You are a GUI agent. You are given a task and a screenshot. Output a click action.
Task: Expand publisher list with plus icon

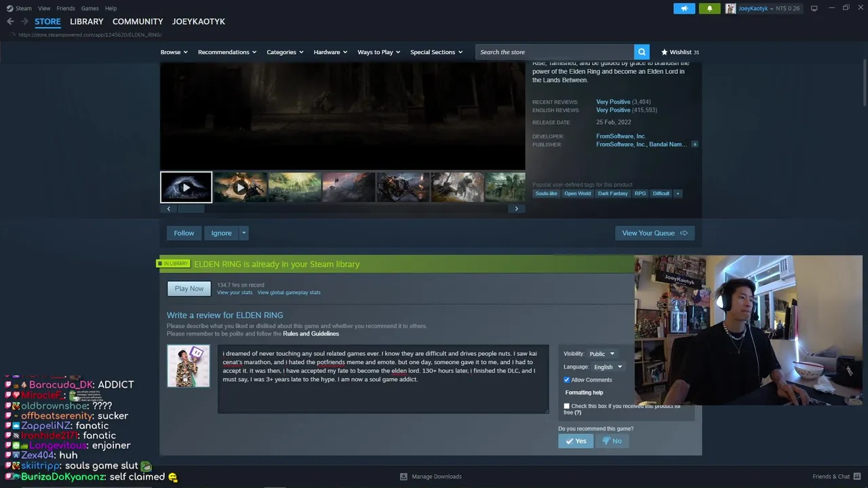pos(694,144)
